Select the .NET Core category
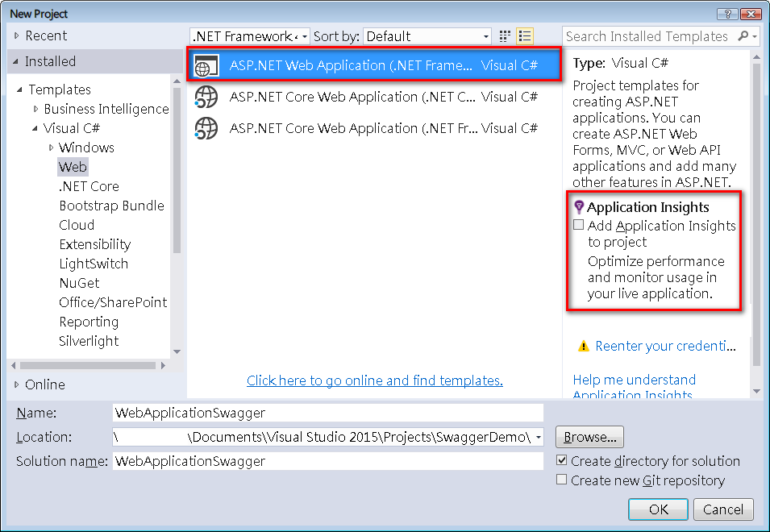Viewport: 770px width, 532px height. (x=89, y=186)
